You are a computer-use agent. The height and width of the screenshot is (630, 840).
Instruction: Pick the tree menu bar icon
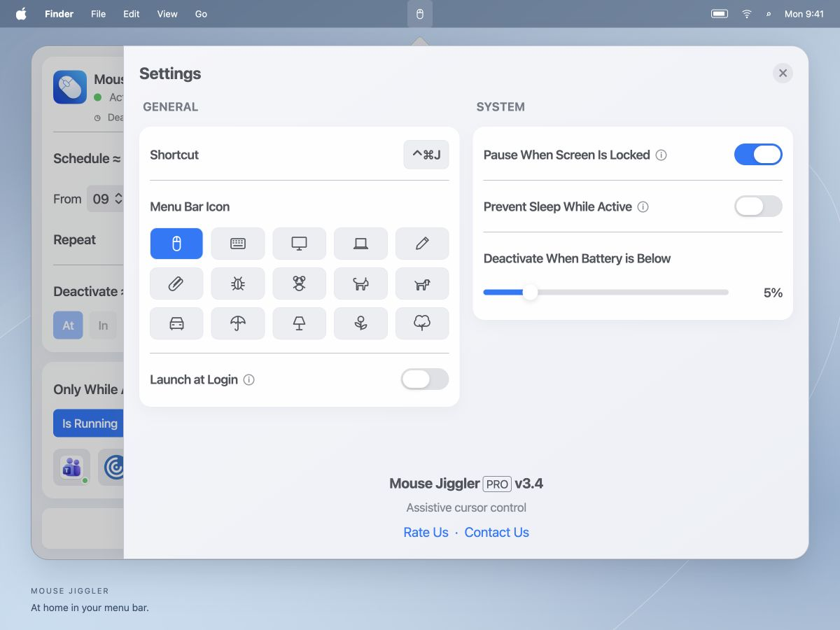point(422,323)
